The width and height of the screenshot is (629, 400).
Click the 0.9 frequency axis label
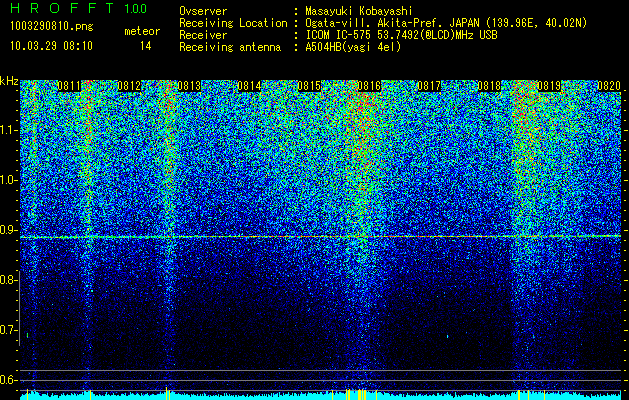(9, 230)
